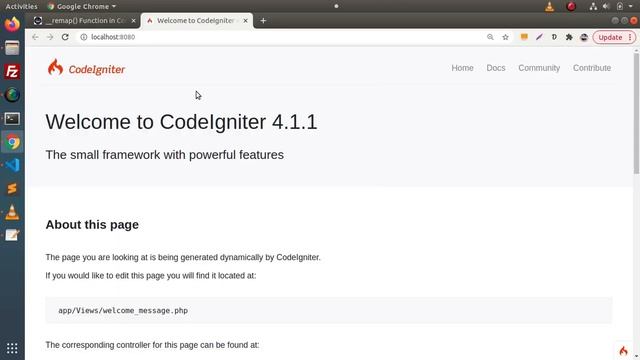Screen dimensions: 640x360
Task: Open the Files manager dock icon
Action: point(12,48)
